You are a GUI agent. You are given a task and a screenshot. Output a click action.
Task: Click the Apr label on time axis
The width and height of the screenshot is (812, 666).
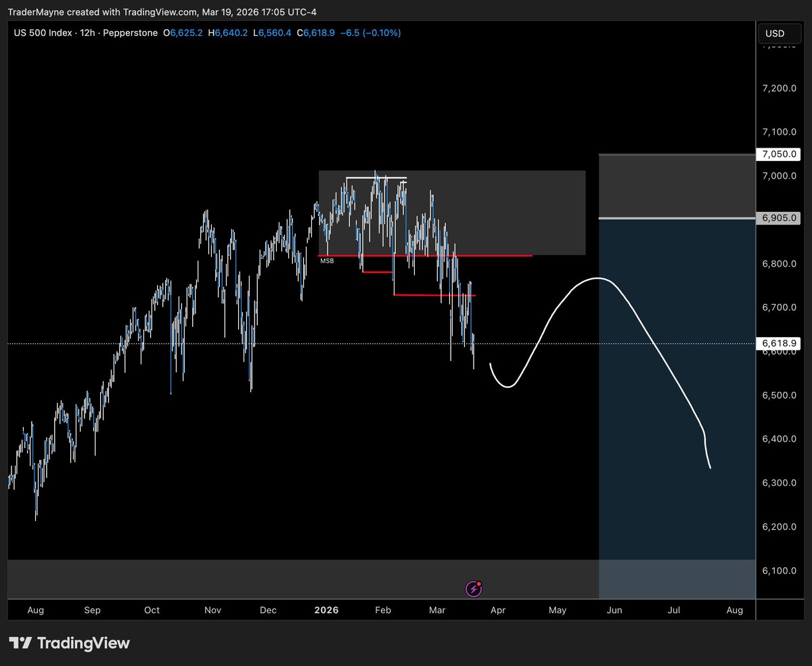pos(498,610)
